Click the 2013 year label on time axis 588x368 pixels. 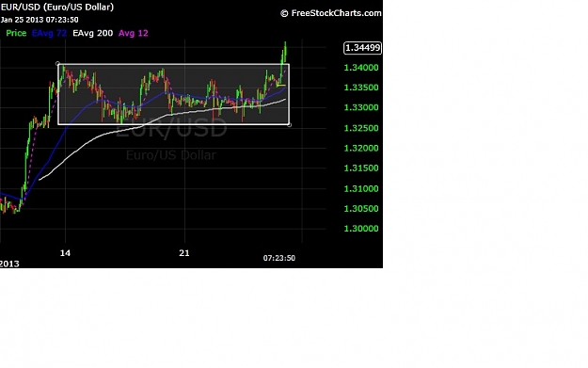[x=9, y=264]
